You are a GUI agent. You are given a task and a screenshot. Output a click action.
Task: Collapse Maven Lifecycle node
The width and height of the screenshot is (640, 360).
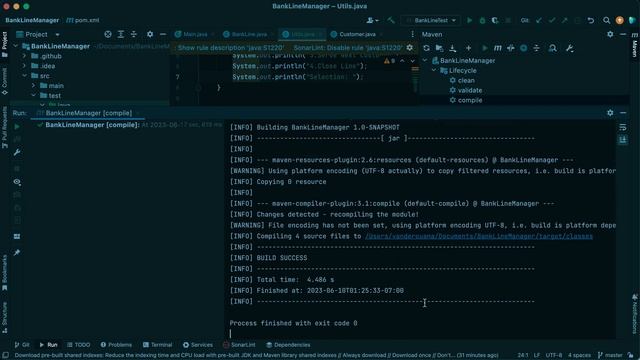point(434,71)
